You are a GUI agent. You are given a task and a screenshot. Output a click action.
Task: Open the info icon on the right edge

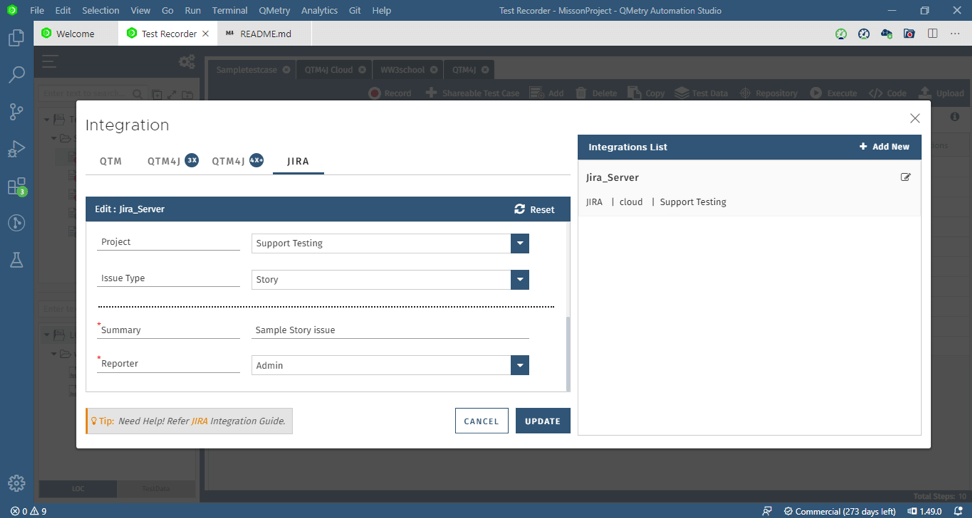coord(955,116)
